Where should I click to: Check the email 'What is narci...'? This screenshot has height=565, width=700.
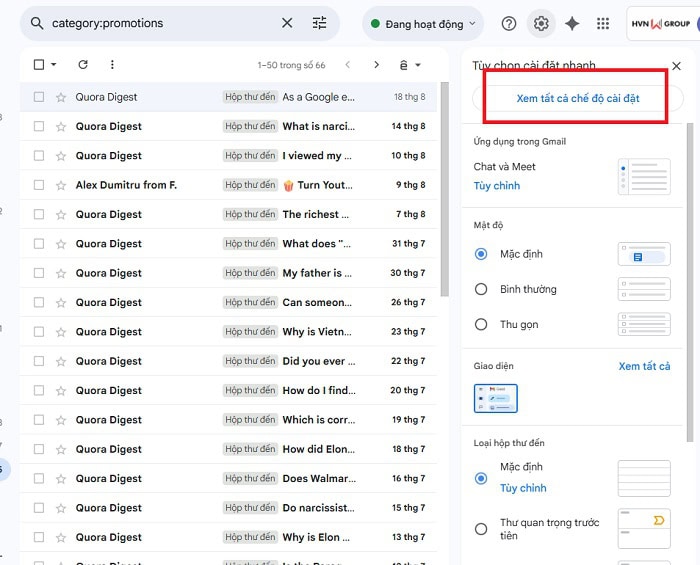tap(39, 126)
